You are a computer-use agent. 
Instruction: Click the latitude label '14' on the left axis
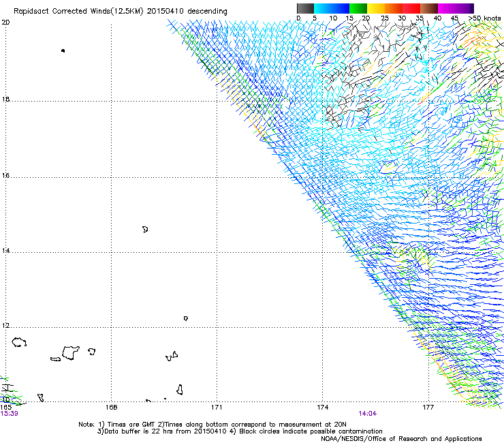[x=5, y=251]
